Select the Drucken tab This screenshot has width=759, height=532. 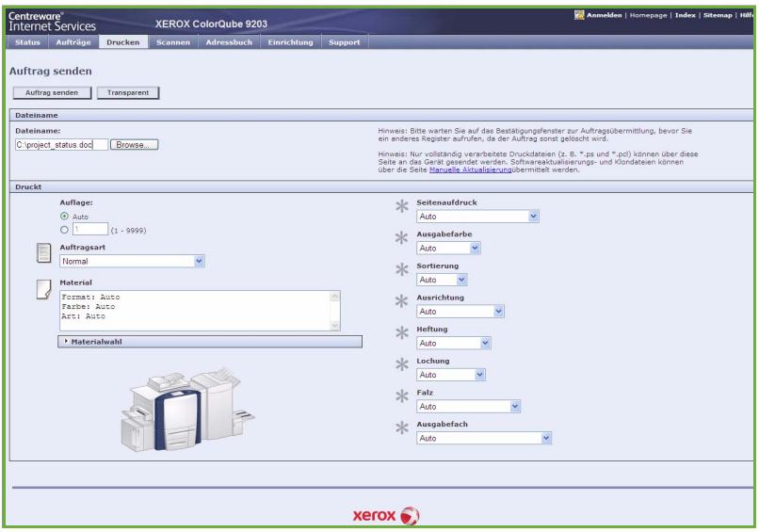(x=123, y=42)
